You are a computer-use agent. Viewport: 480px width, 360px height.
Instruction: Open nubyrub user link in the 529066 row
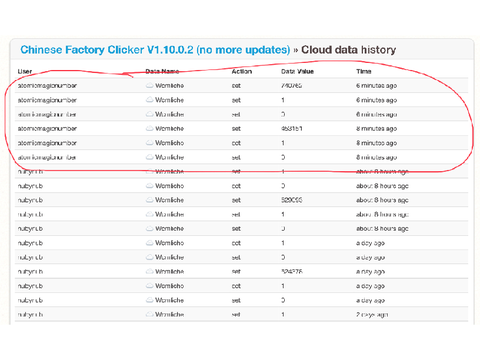point(30,200)
